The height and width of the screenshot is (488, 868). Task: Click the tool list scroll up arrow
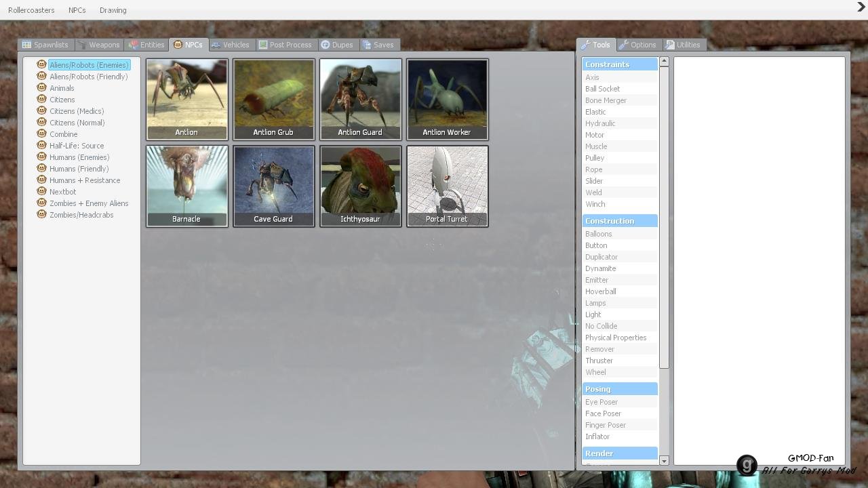664,62
